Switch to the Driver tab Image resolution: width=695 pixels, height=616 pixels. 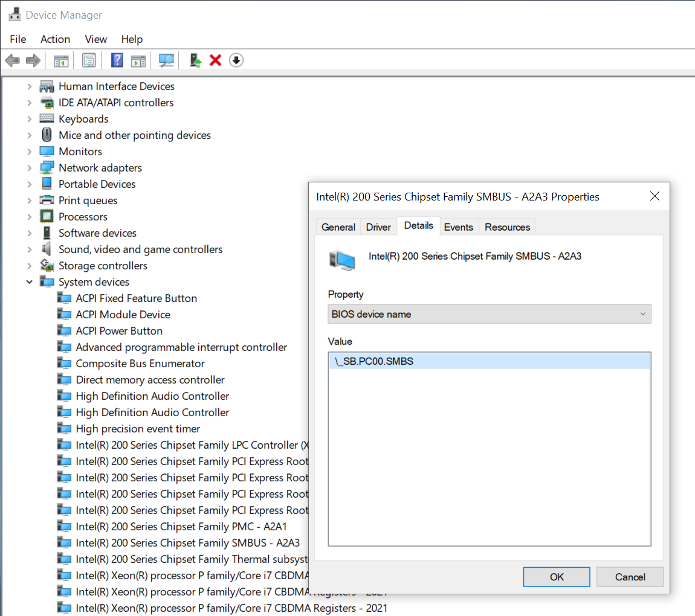pos(378,227)
